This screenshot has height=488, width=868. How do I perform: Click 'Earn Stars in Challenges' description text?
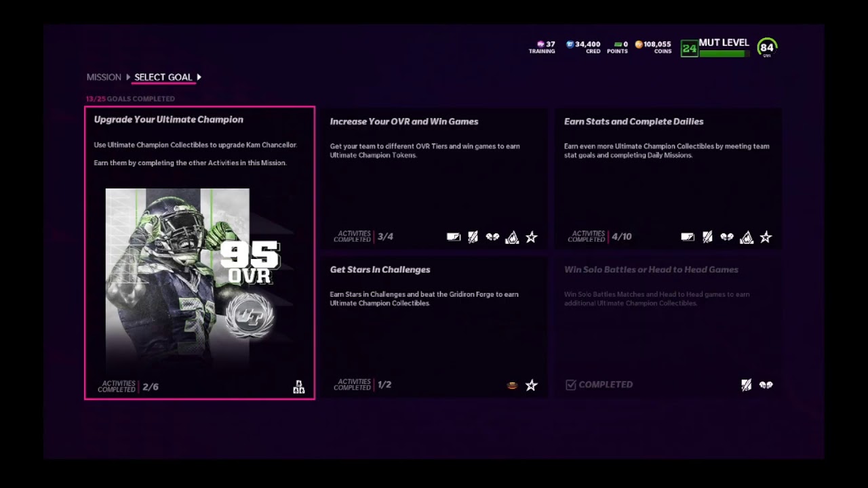point(424,299)
